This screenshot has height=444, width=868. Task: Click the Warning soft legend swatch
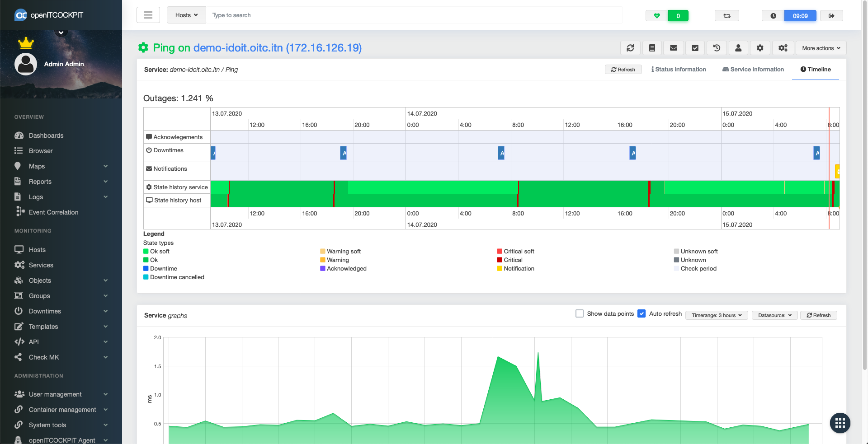click(323, 251)
